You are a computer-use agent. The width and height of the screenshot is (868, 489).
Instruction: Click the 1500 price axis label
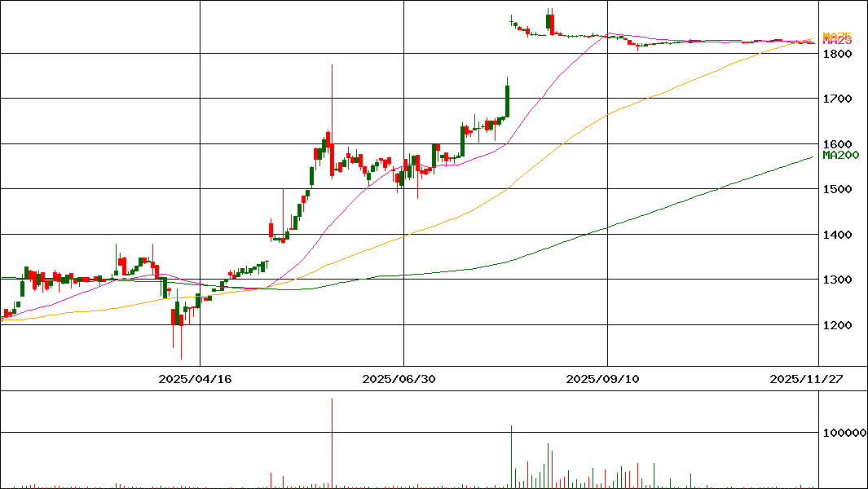pos(837,189)
